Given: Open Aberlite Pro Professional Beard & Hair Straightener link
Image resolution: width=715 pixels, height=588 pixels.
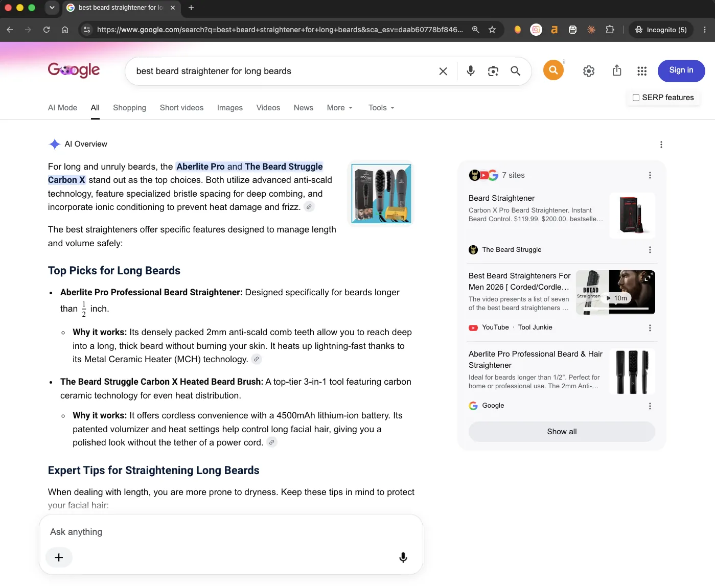Looking at the screenshot, I should [536, 360].
